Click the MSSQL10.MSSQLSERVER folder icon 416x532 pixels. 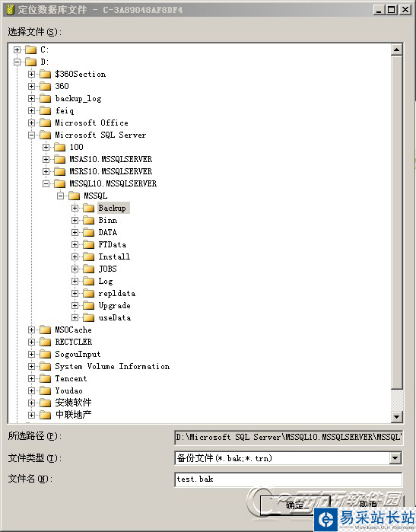(x=59, y=184)
